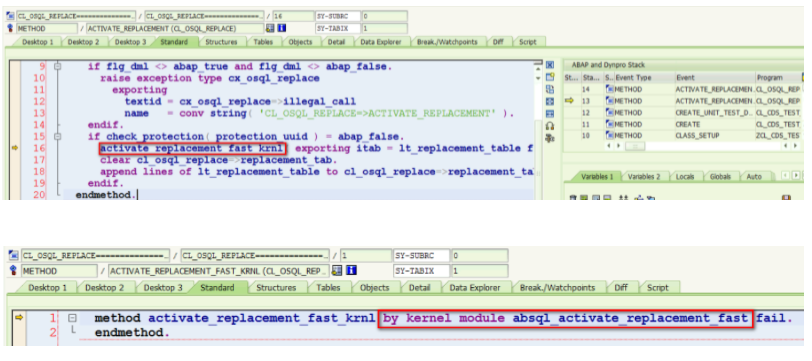Open Script tab in lower debugger
Screen dimensions: 812x361
(657, 287)
